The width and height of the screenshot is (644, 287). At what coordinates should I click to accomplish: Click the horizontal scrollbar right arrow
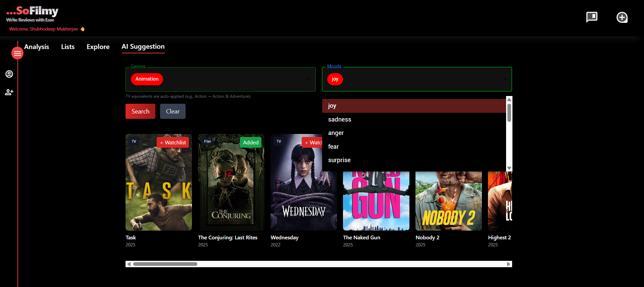coord(509,264)
